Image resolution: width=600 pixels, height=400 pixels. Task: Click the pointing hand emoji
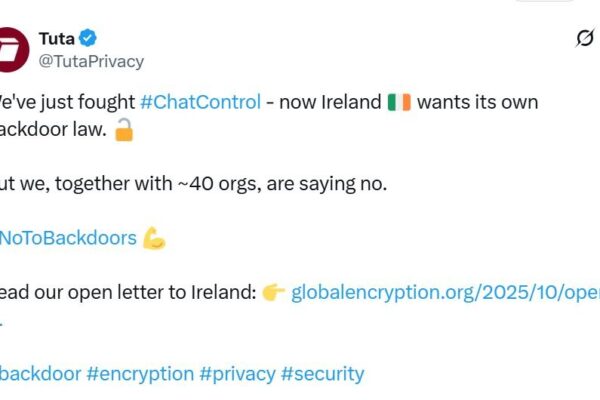274,292
